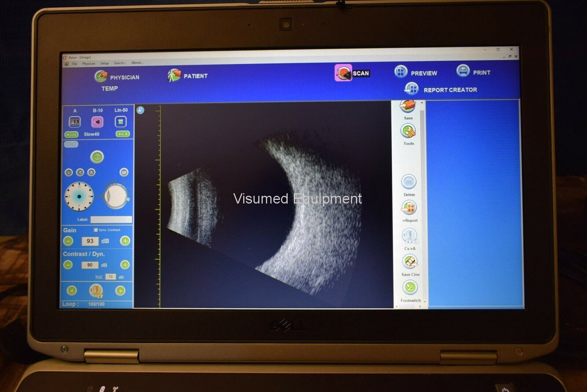
Task: Click the Footswitch icon
Action: (x=410, y=288)
